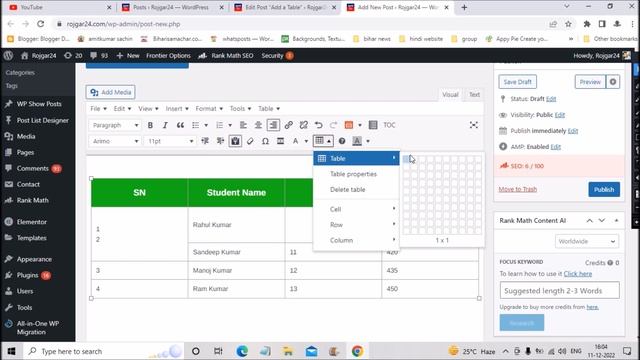Click the Windows Start button
Viewport: 640px width, 360px height.
point(11,351)
